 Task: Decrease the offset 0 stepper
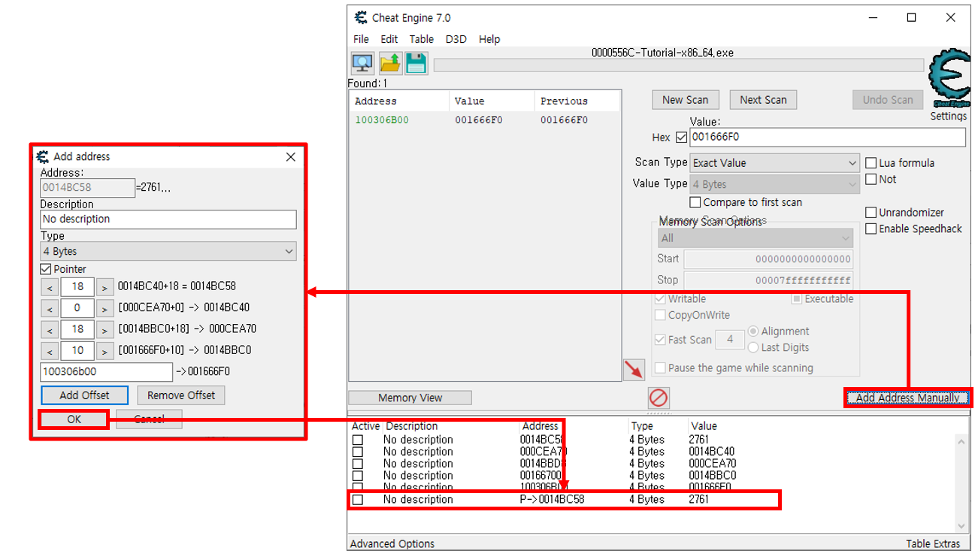49,308
